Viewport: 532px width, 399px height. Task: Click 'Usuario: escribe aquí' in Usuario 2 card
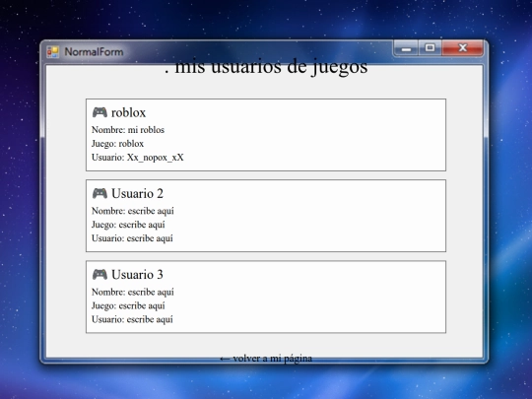[132, 238]
